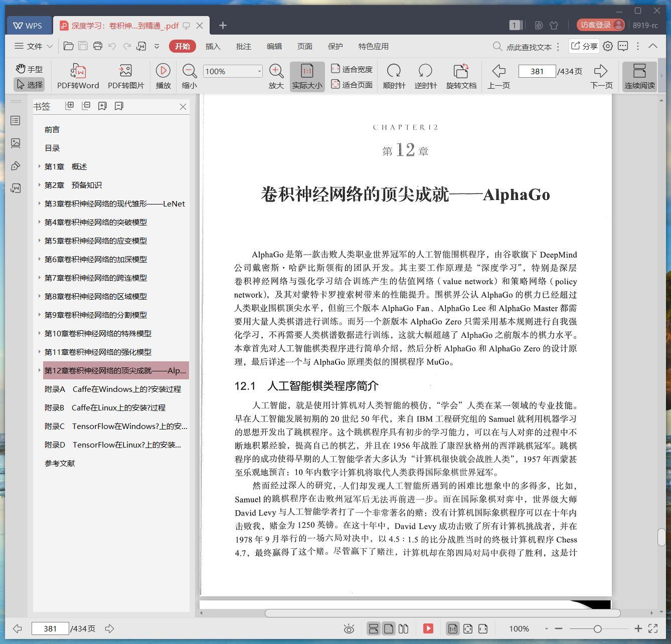
Task: Toggle 连续阅读 continuous reading
Action: pyautogui.click(x=639, y=76)
